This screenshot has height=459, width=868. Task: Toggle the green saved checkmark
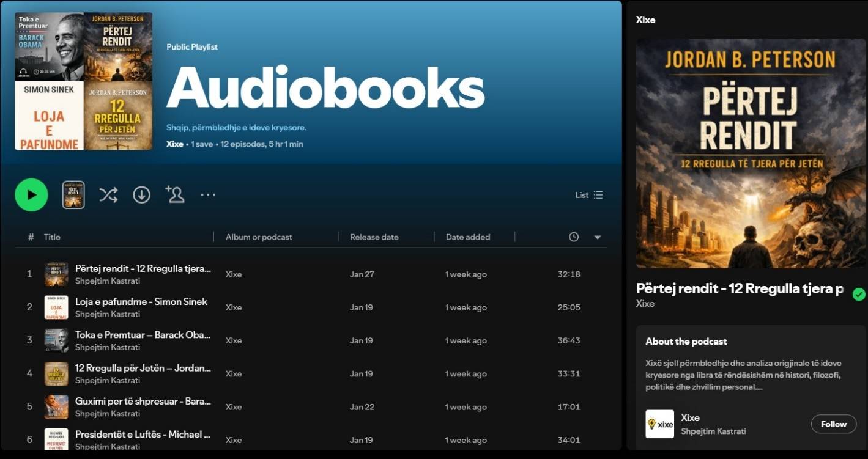[x=859, y=295]
